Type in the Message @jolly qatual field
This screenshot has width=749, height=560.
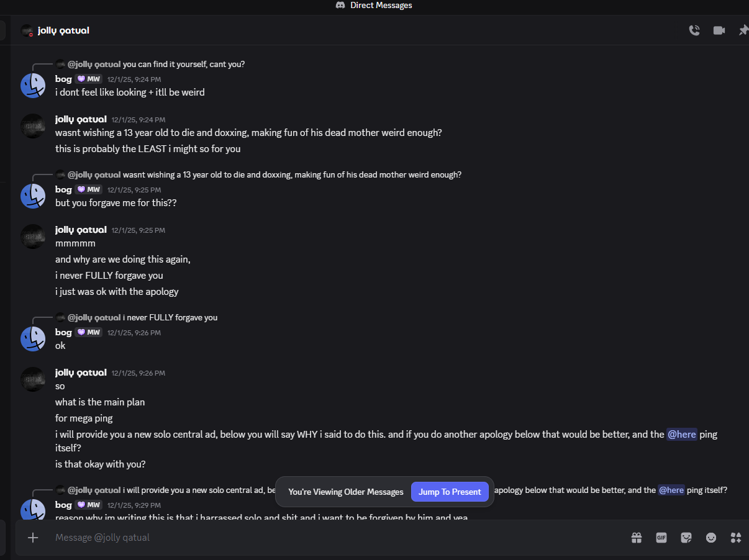tap(311, 538)
